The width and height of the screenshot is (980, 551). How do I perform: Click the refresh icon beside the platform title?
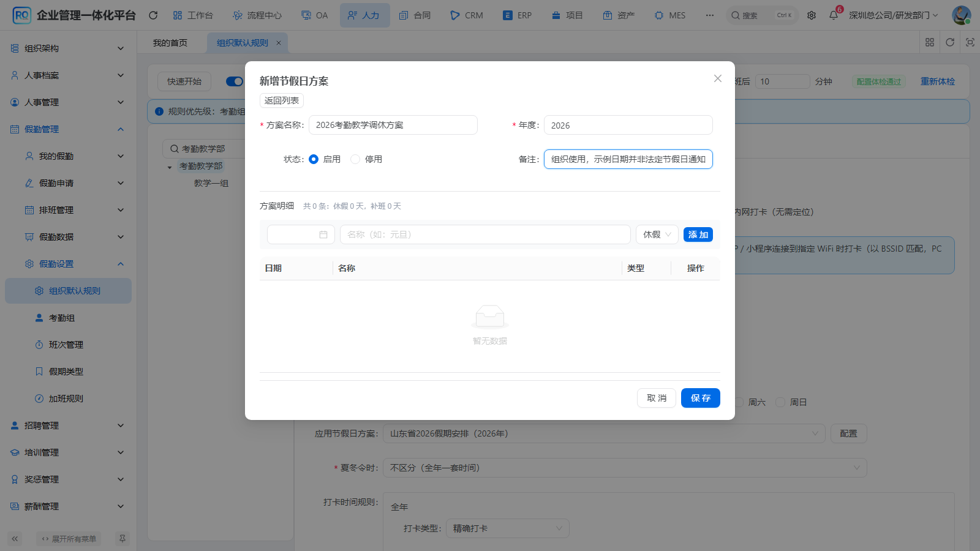(153, 15)
